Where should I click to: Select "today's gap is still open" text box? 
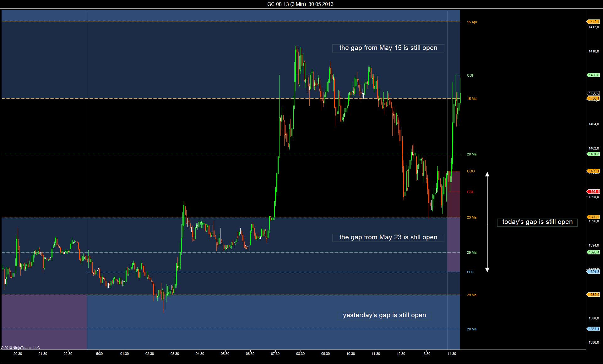coord(537,222)
